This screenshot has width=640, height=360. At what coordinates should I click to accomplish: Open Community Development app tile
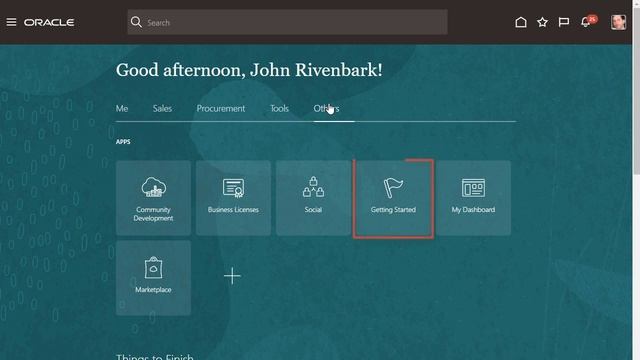pos(153,198)
